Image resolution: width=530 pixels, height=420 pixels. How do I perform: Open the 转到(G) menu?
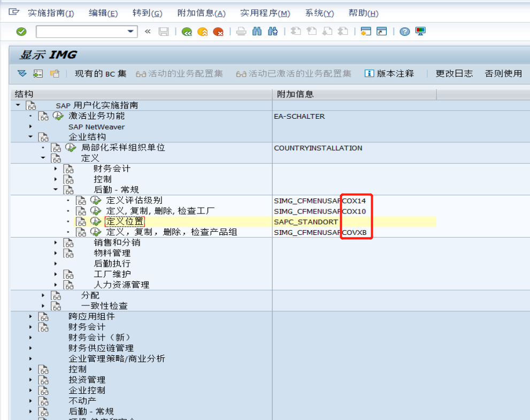[x=148, y=13]
